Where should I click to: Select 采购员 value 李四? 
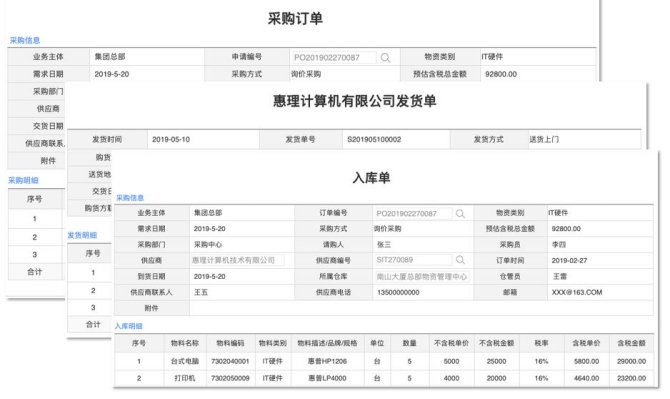tap(559, 245)
